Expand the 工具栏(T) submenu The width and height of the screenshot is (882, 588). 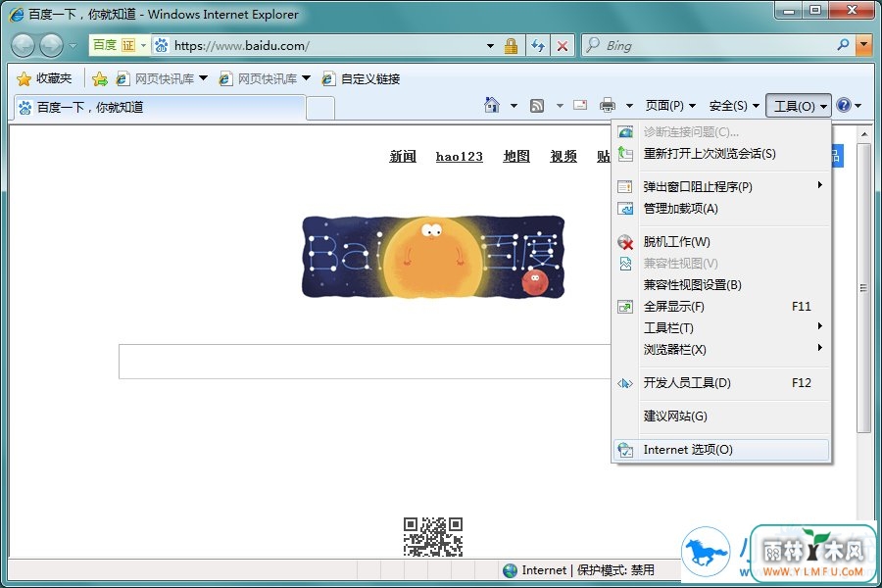coord(721,327)
